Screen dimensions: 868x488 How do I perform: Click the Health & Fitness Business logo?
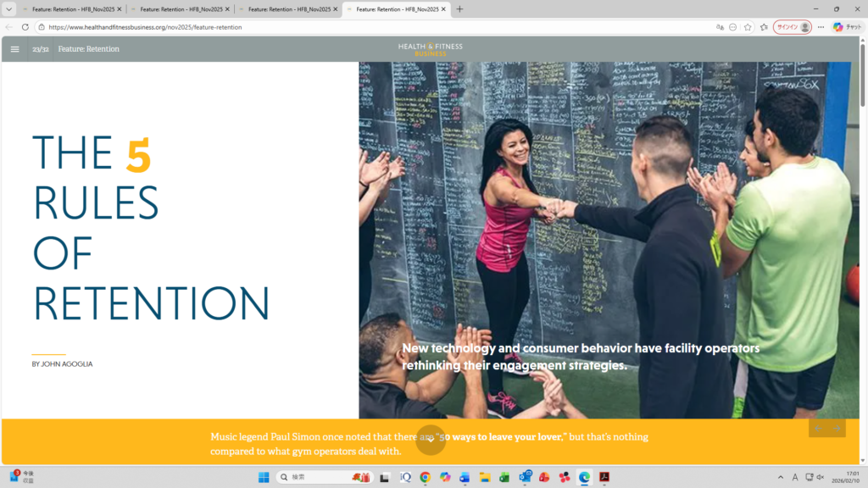(431, 48)
